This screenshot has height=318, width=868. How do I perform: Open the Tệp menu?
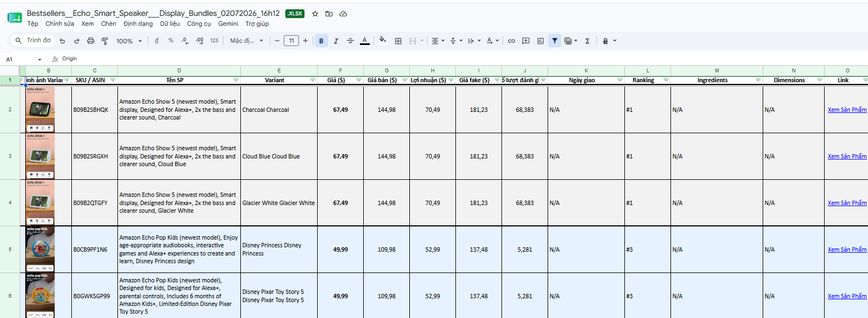(33, 24)
